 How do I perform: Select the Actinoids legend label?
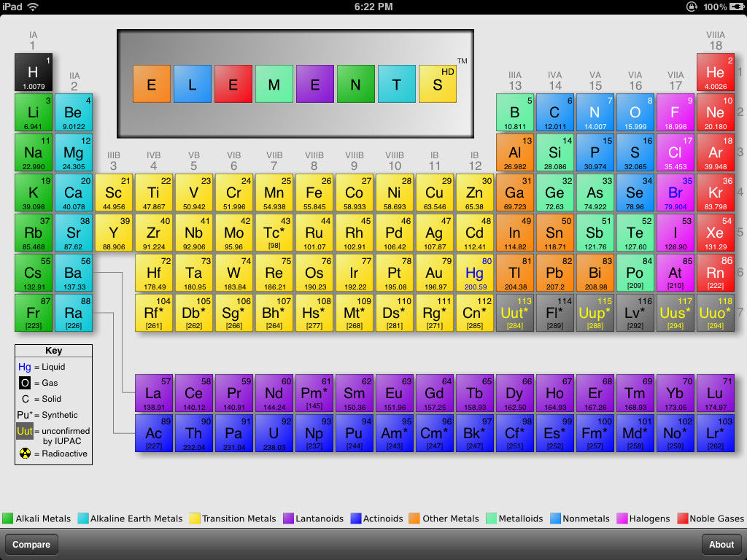383,518
